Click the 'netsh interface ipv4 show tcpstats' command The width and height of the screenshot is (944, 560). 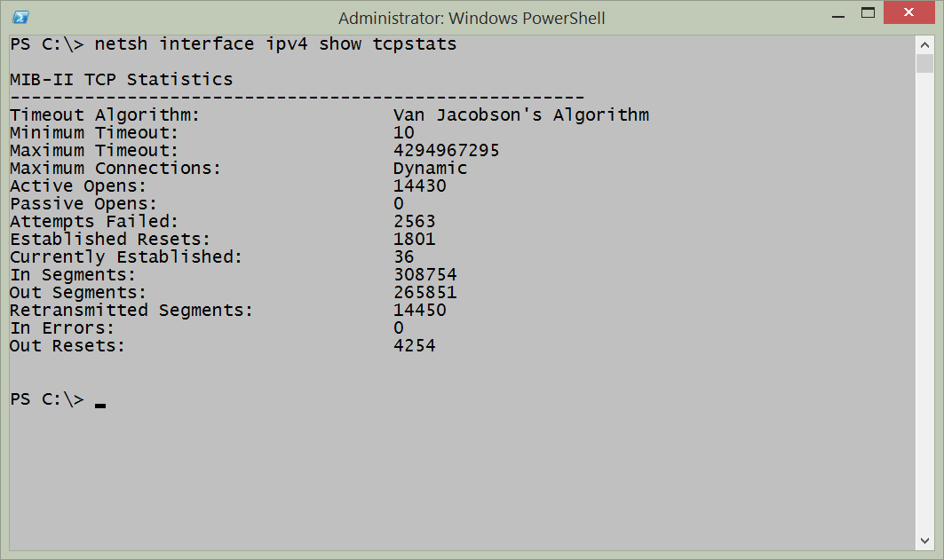[275, 44]
